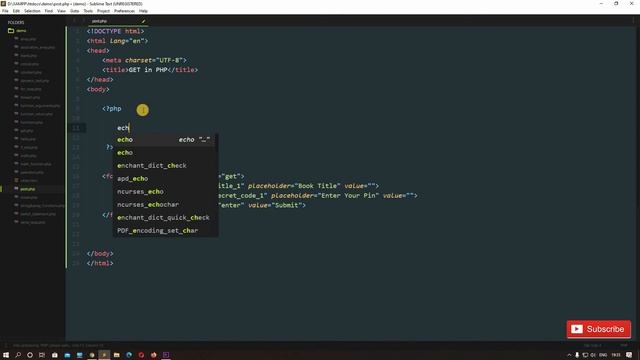Open the purple app icon on the taskbar
The image size is (640, 360).
coord(166,355)
